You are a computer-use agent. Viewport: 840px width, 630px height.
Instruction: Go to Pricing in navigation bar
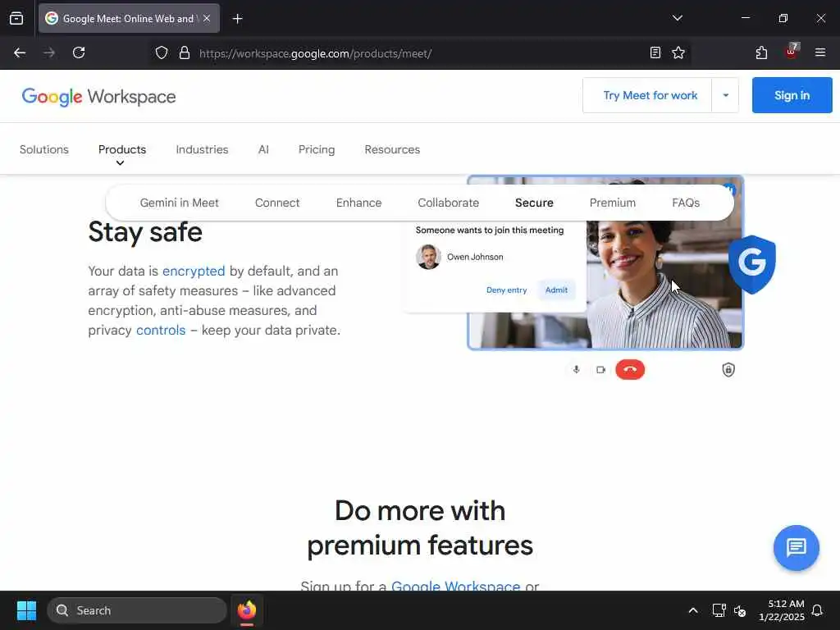(317, 149)
